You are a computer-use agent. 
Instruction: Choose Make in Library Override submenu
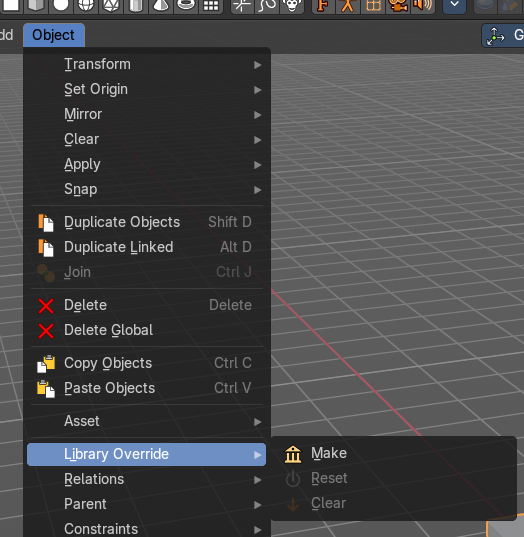[394, 453]
